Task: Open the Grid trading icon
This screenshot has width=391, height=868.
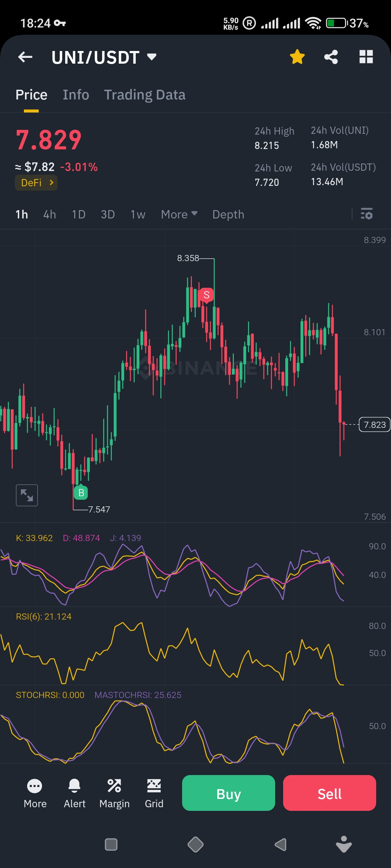Action: pyautogui.click(x=154, y=793)
